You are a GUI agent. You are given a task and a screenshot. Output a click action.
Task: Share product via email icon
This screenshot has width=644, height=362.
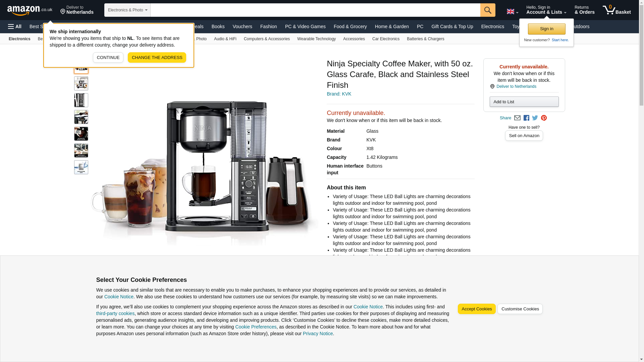click(517, 118)
